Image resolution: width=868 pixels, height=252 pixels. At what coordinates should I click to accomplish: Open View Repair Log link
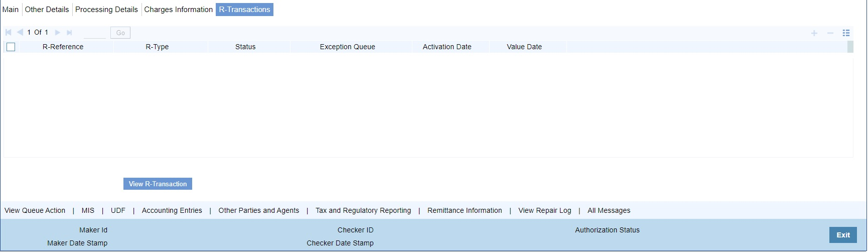point(545,211)
